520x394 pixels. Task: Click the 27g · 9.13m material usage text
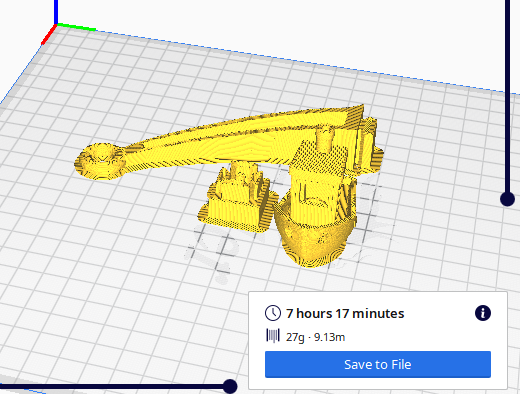315,337
